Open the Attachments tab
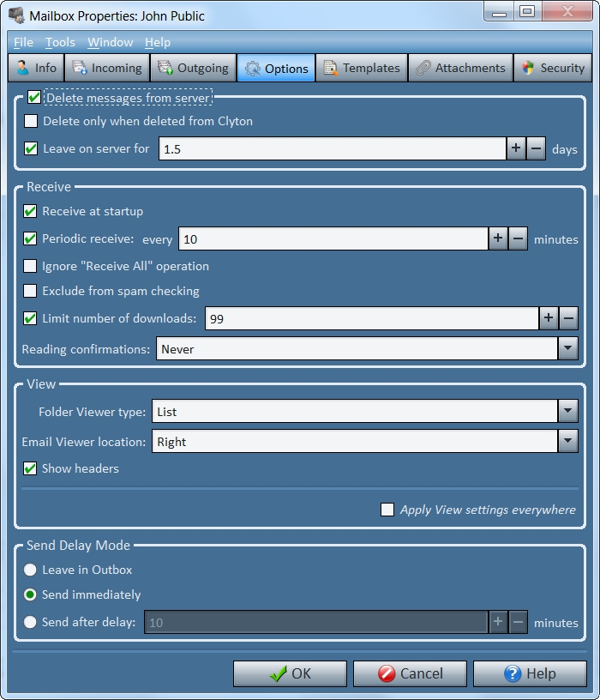This screenshot has height=700, width=600. coord(460,68)
